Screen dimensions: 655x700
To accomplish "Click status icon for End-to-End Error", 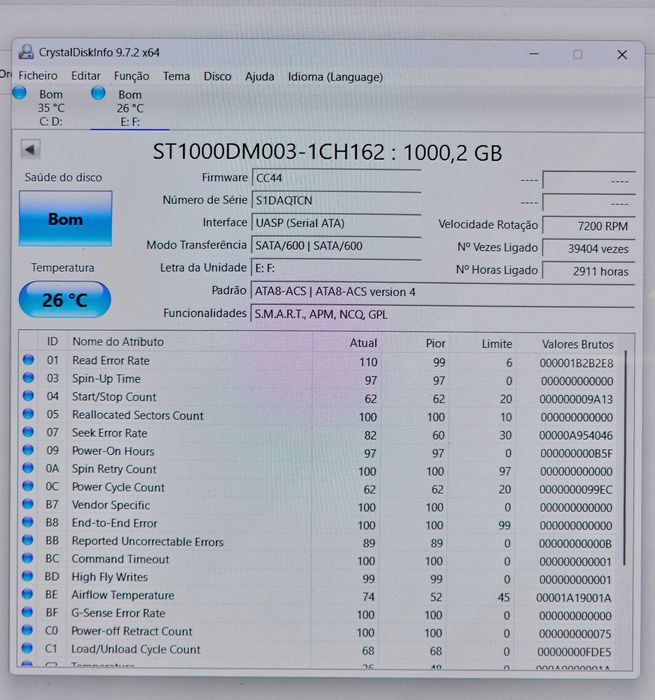I will pyautogui.click(x=28, y=522).
